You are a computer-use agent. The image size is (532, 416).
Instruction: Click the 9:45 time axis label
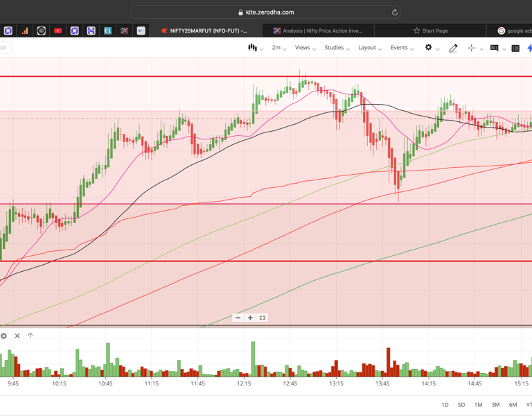[x=13, y=383]
